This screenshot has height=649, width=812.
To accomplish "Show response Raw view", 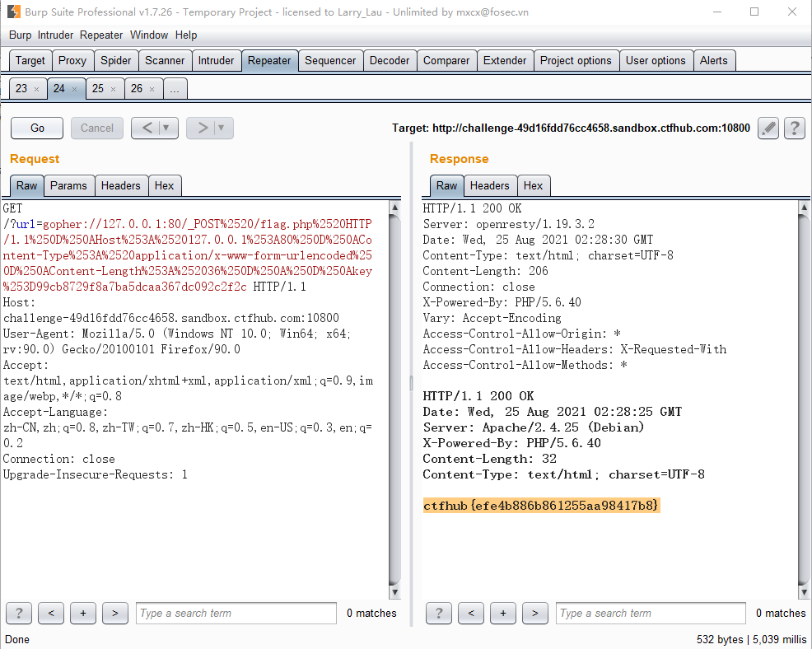I will tap(447, 186).
